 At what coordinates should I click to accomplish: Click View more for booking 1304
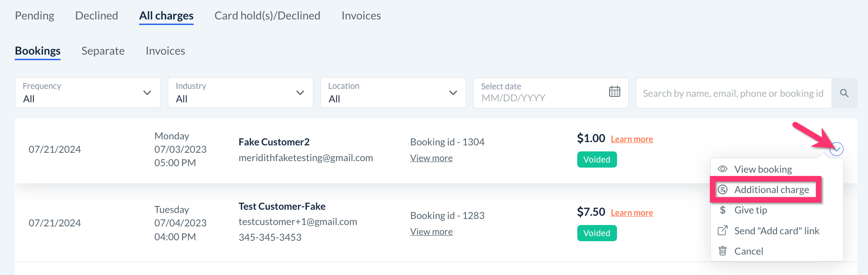[x=431, y=158]
